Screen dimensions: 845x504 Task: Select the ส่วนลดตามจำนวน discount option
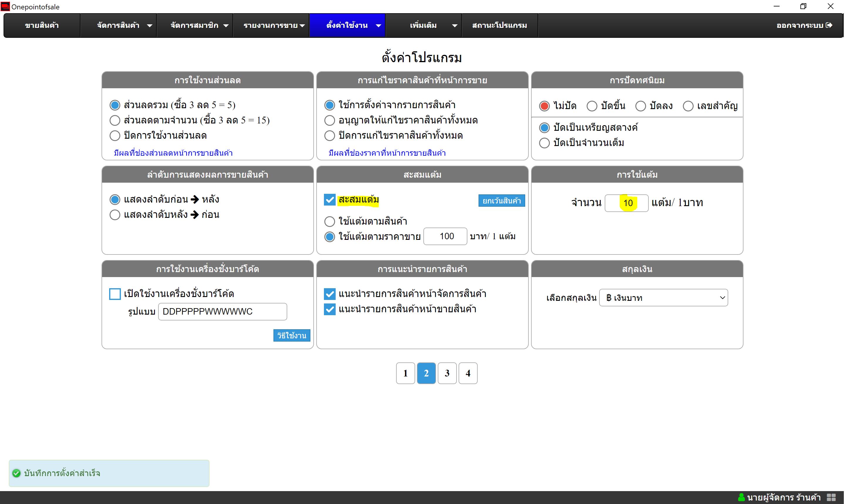coord(115,120)
